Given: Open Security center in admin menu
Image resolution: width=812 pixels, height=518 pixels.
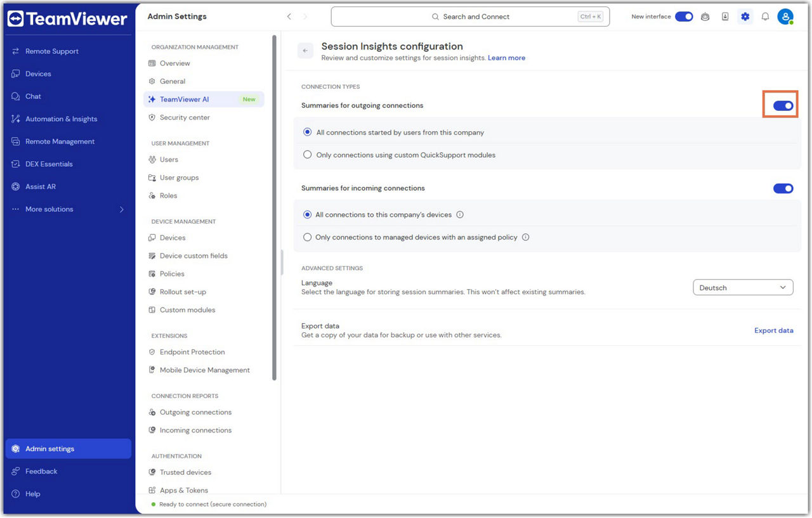Looking at the screenshot, I should pos(185,117).
